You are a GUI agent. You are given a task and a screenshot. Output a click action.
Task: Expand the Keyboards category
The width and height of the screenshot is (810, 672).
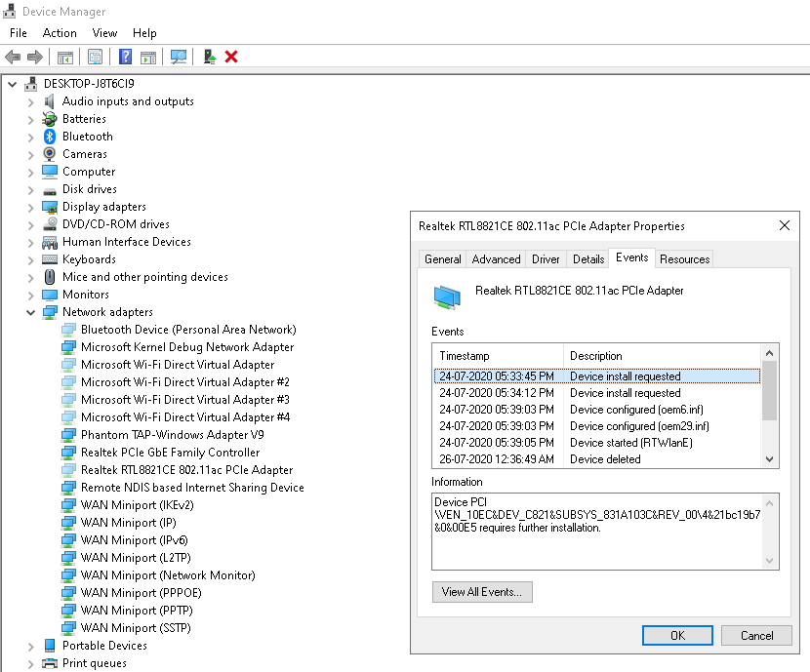pyautogui.click(x=31, y=259)
